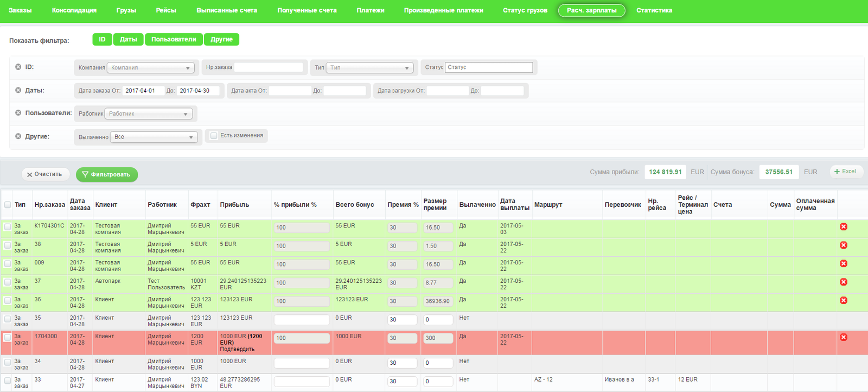Open Произведенные платежи section
This screenshot has height=392, width=868.
point(444,10)
